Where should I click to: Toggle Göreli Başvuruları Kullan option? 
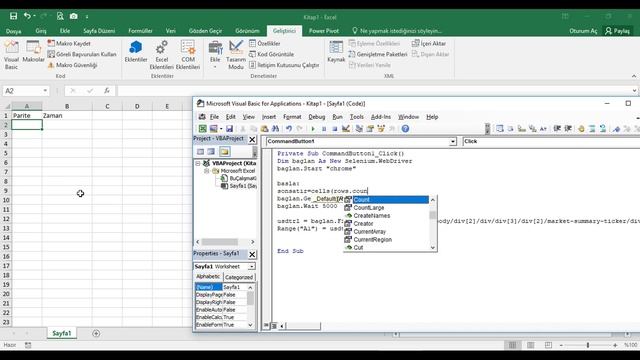82,54
